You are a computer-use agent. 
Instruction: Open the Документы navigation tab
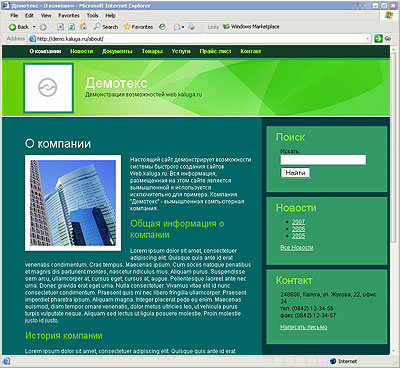117,51
